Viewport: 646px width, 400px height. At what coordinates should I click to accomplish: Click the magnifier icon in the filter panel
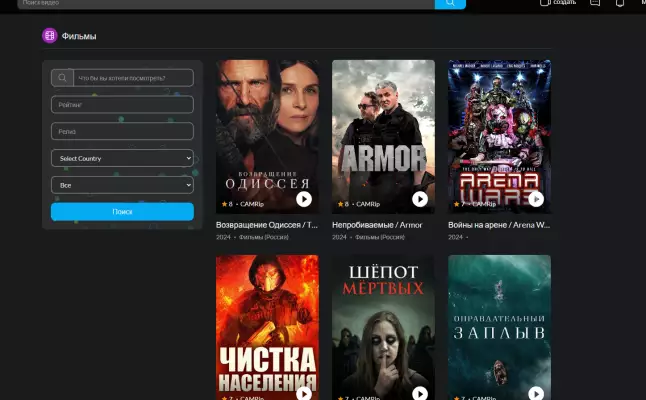(62, 78)
